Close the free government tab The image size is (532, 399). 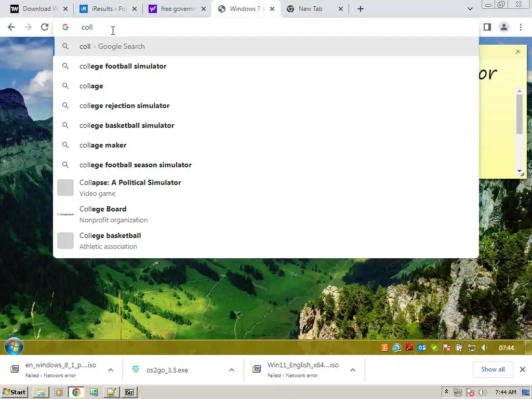click(204, 9)
